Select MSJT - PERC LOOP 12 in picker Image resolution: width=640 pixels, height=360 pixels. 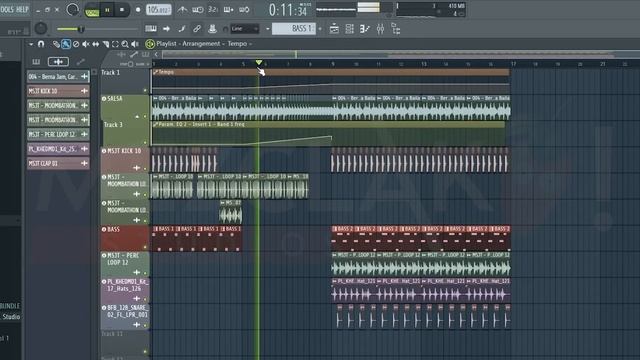tap(58, 134)
